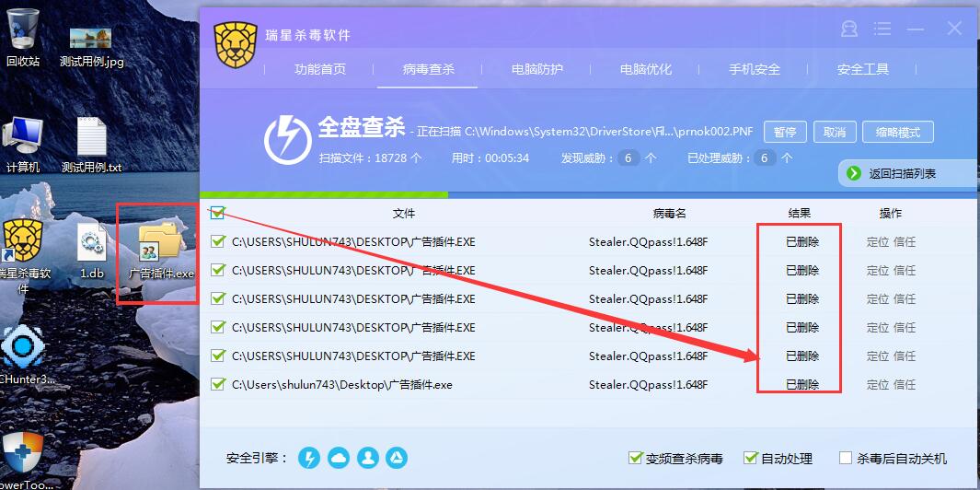The image size is (980, 490).
Task: Click the 扫描文件:18728 个 counter
Action: [370, 157]
